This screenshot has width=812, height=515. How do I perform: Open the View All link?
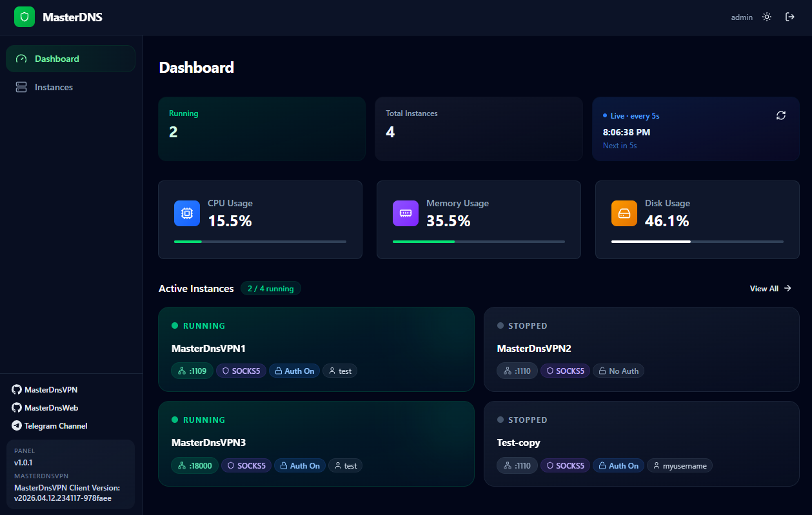(771, 289)
